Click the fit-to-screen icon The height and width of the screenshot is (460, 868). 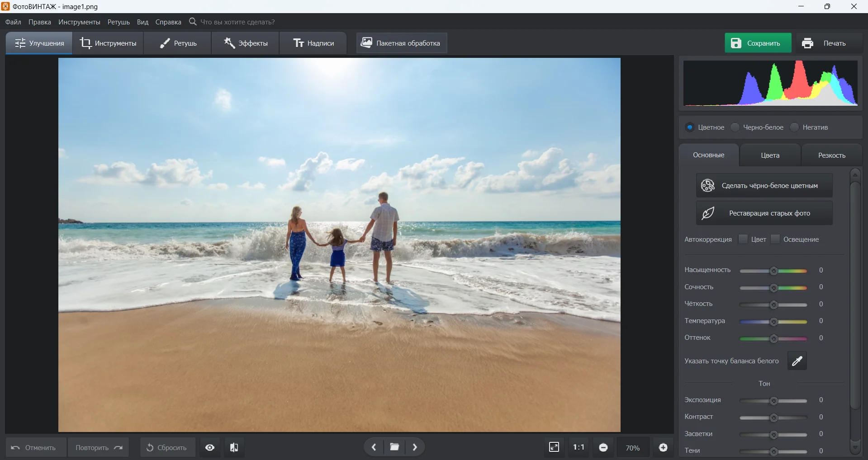[554, 447]
